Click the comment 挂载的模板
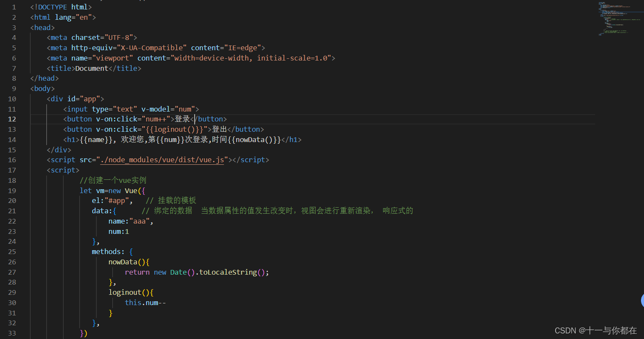Viewport: 644px width, 339px height. click(171, 201)
